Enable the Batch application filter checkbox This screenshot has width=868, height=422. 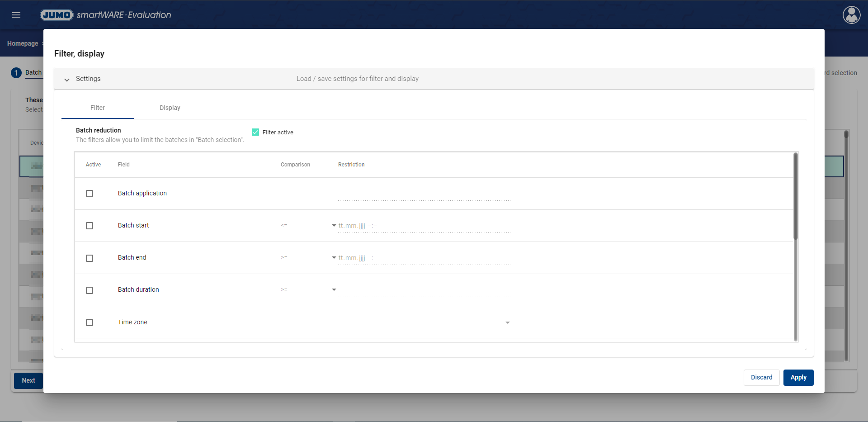tap(90, 194)
